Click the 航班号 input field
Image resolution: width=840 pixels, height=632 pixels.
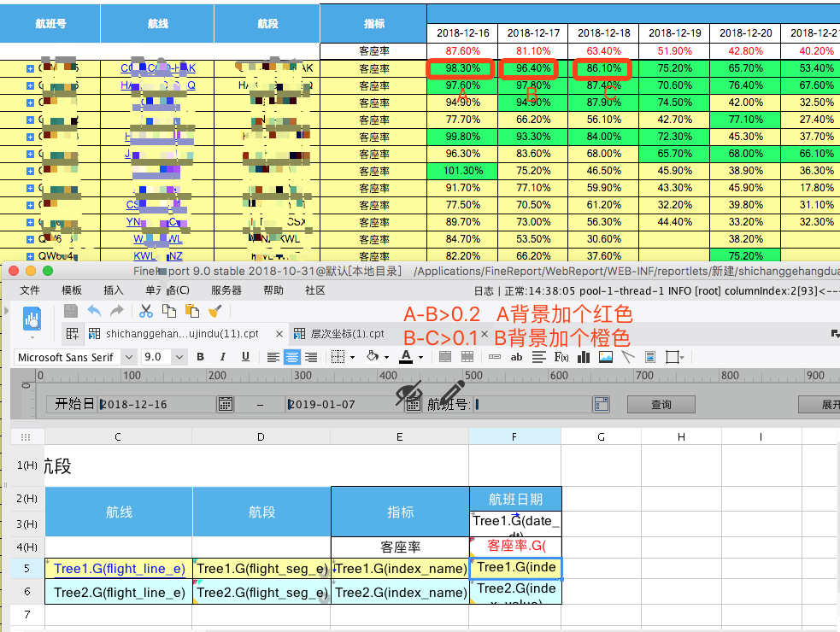(533, 404)
